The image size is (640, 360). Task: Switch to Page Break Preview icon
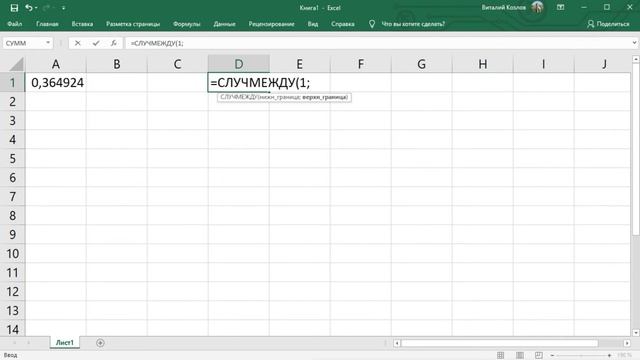coord(539,355)
